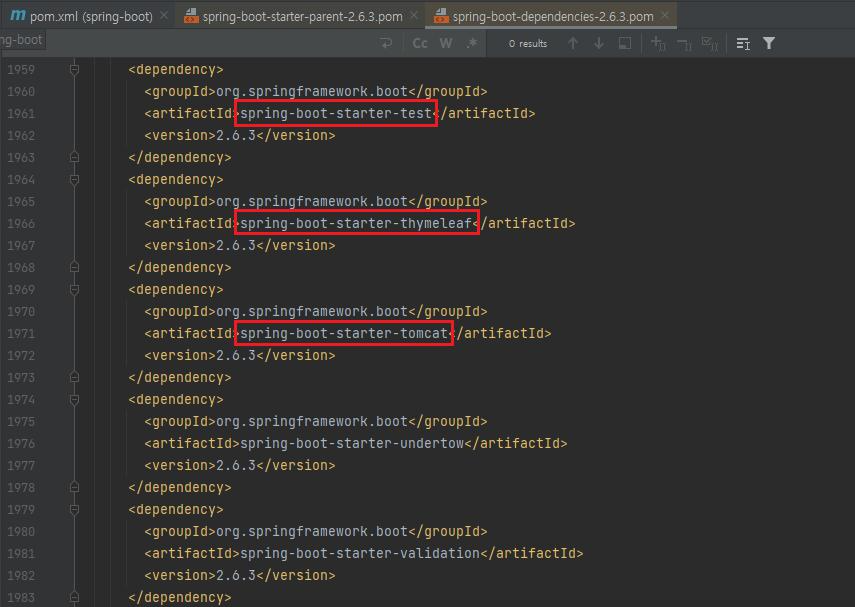855x607 pixels.
Task: Click the multiple-cursor checkmark search icon
Action: tap(710, 44)
